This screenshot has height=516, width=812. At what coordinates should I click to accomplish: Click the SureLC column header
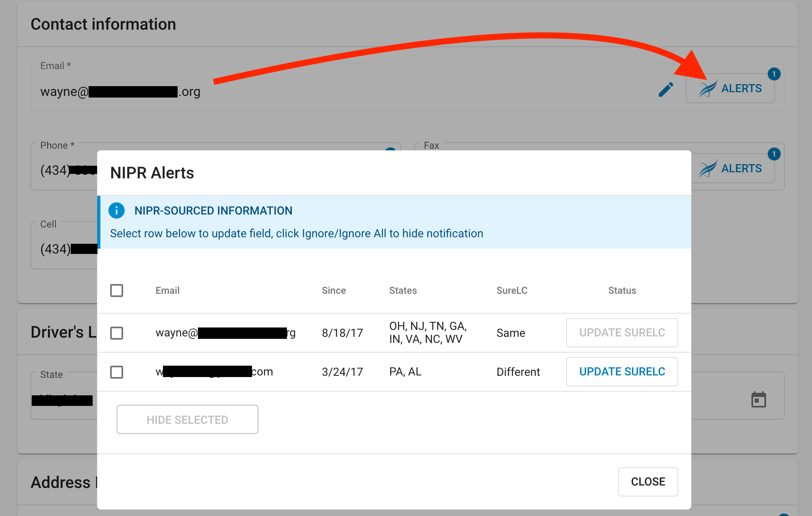coord(512,291)
